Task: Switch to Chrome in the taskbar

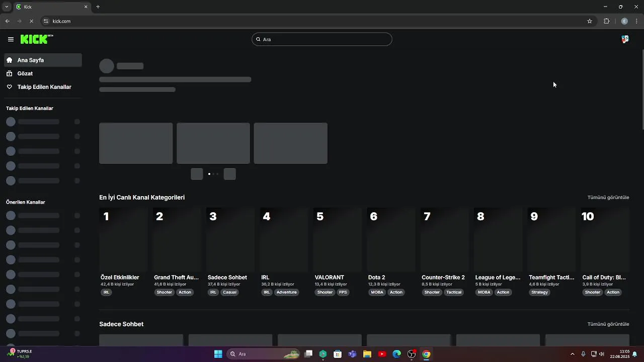Action: point(426,354)
